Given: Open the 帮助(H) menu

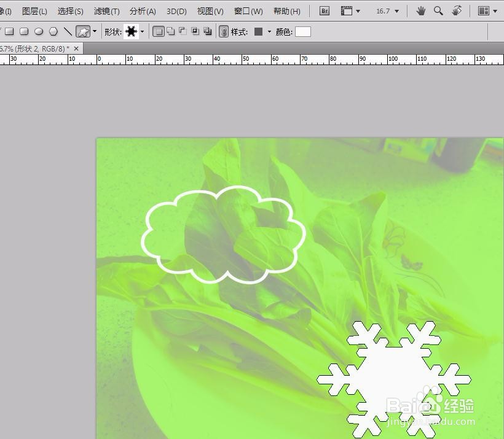Looking at the screenshot, I should pos(286,12).
